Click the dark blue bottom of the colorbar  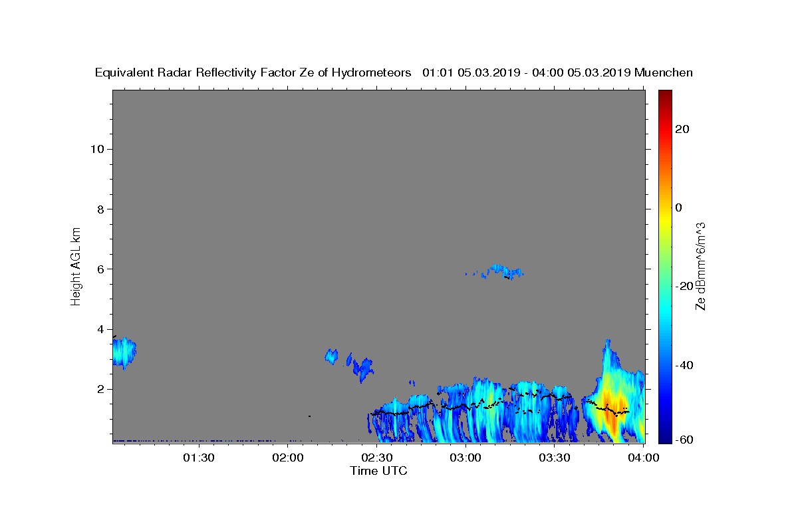(x=664, y=438)
